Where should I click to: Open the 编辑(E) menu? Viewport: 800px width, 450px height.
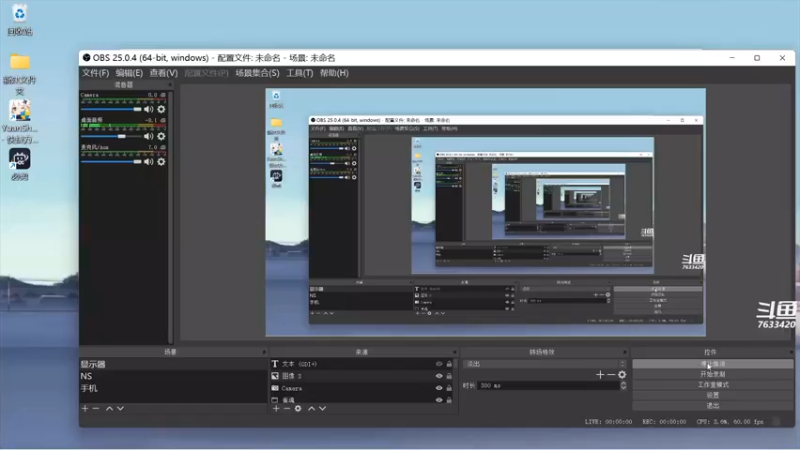click(x=129, y=73)
